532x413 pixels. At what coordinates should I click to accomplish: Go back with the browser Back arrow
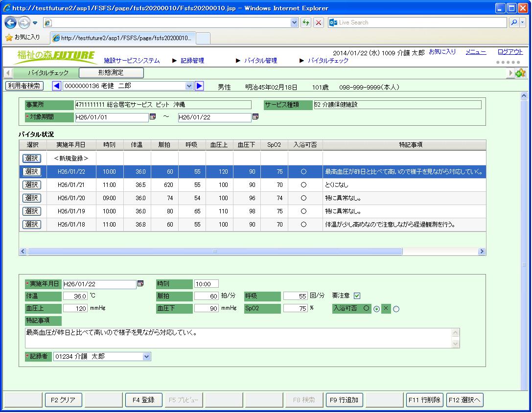[x=10, y=23]
